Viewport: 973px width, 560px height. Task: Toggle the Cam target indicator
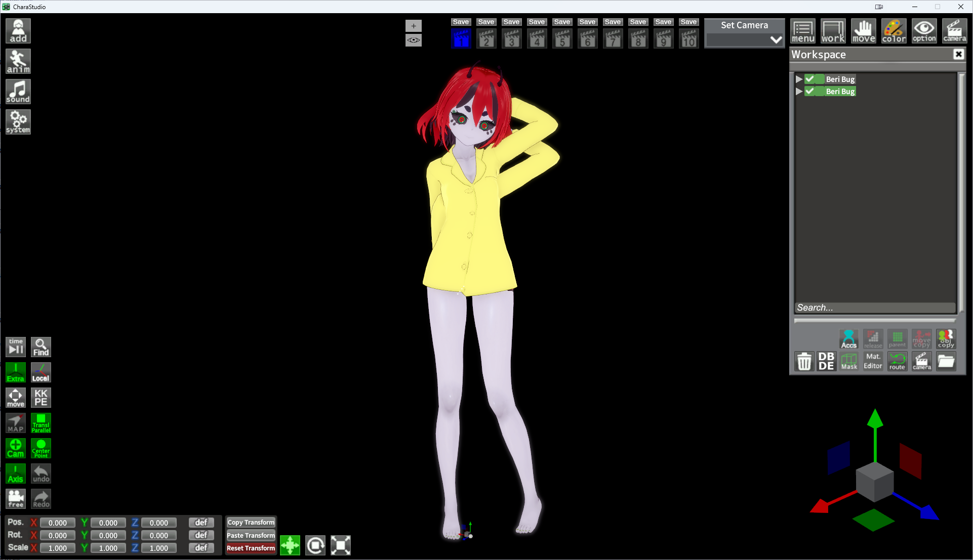16,448
